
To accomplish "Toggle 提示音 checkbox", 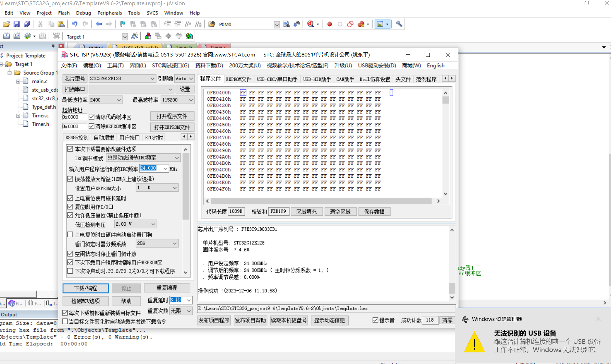I will pos(375,320).
